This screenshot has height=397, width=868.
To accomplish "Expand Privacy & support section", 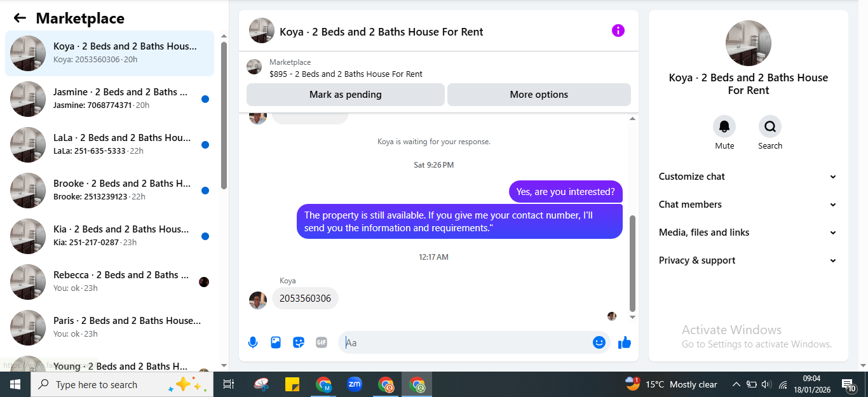I will pos(748,260).
